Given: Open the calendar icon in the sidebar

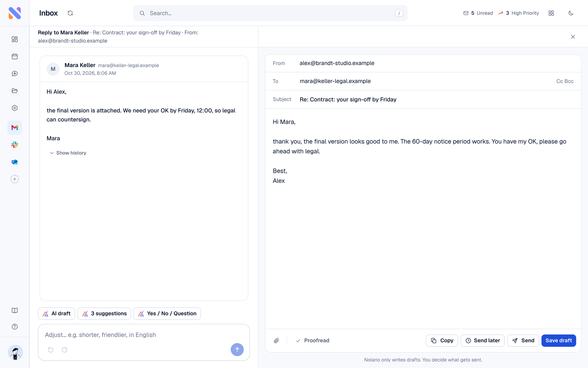Looking at the screenshot, I should coord(15,56).
